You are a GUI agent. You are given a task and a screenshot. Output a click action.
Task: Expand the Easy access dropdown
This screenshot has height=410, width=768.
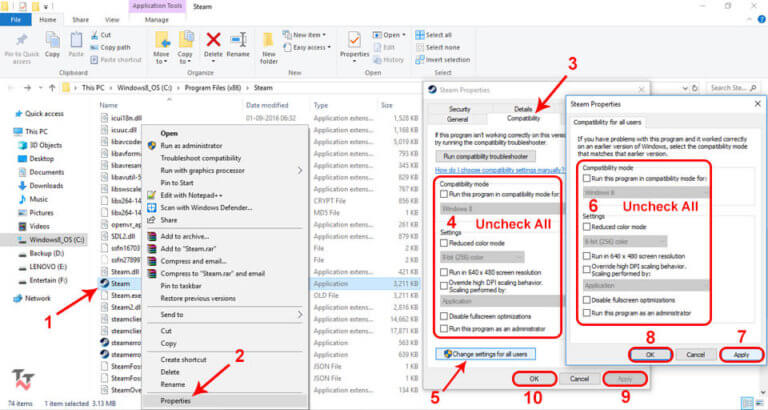point(307,48)
